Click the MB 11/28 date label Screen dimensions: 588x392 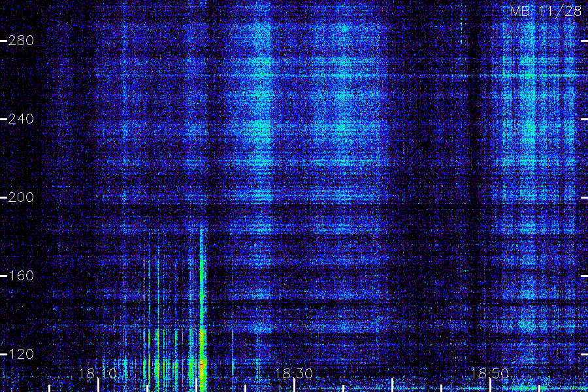[x=546, y=11]
